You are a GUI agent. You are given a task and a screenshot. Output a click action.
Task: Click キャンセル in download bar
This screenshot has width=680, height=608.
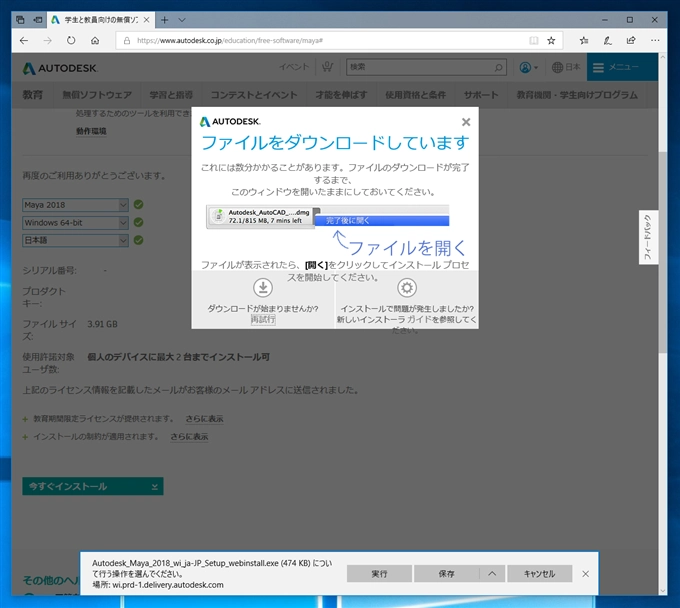click(x=539, y=574)
